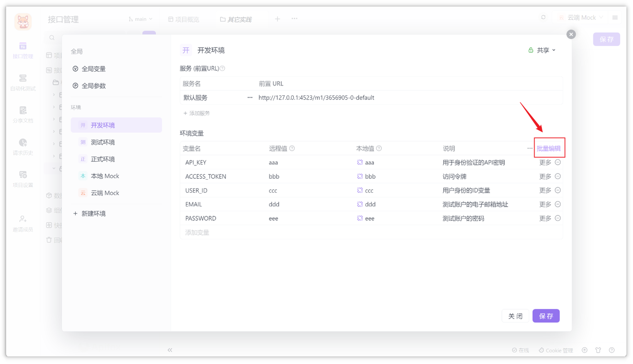
Task: Open the main branch dropdown
Action: pos(140,19)
